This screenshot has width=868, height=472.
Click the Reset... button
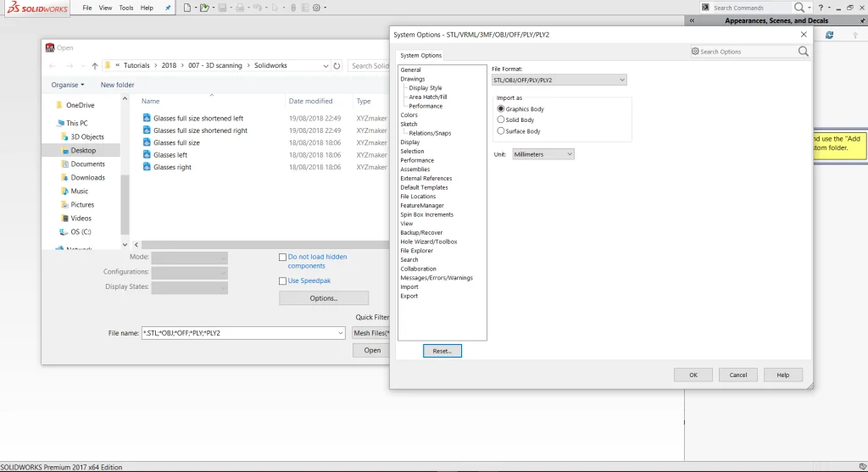point(442,351)
